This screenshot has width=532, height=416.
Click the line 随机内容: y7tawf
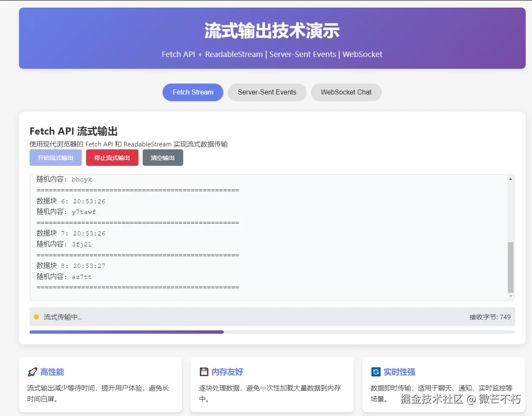click(x=66, y=212)
